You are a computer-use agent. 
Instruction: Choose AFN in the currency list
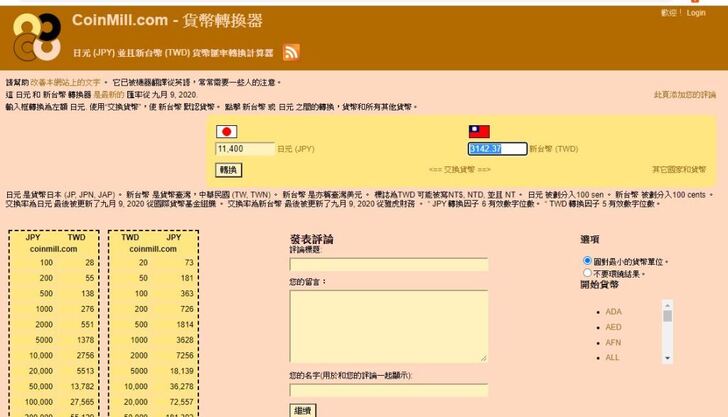tap(613, 343)
